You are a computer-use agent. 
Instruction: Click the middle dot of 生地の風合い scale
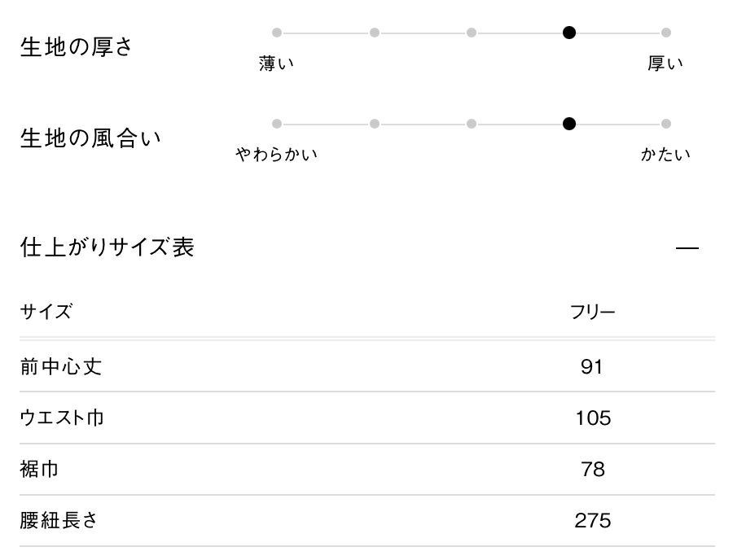coord(472,124)
